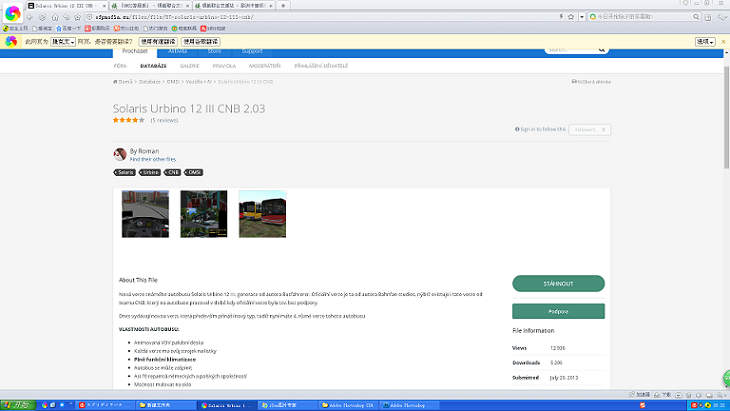This screenshot has width=730, height=411.
Task: Open the new tab plus button
Action: tap(283, 6)
